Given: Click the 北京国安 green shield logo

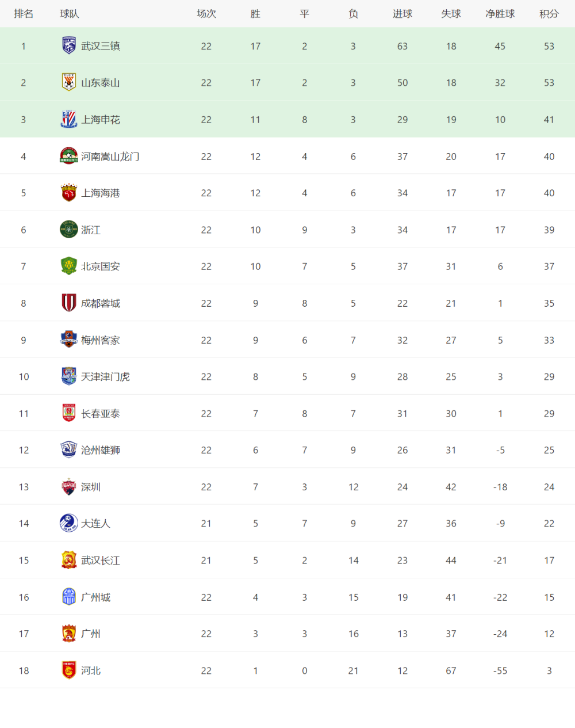Looking at the screenshot, I should click(69, 266).
